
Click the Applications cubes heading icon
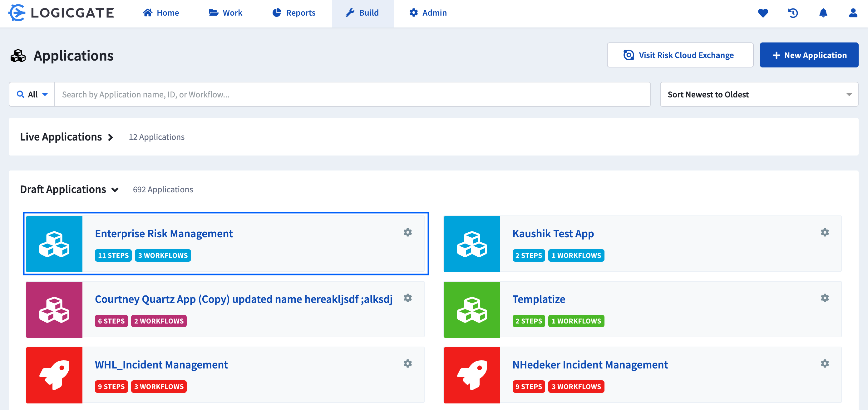[18, 56]
